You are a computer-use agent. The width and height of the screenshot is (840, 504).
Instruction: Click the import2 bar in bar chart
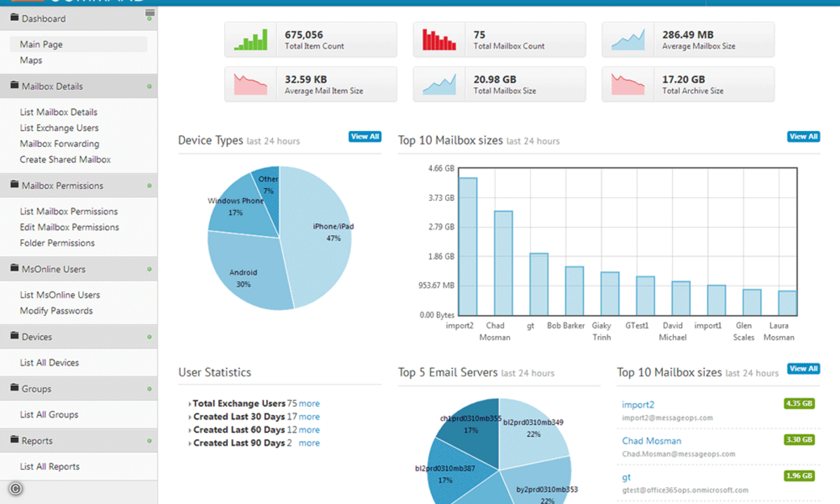(468, 246)
